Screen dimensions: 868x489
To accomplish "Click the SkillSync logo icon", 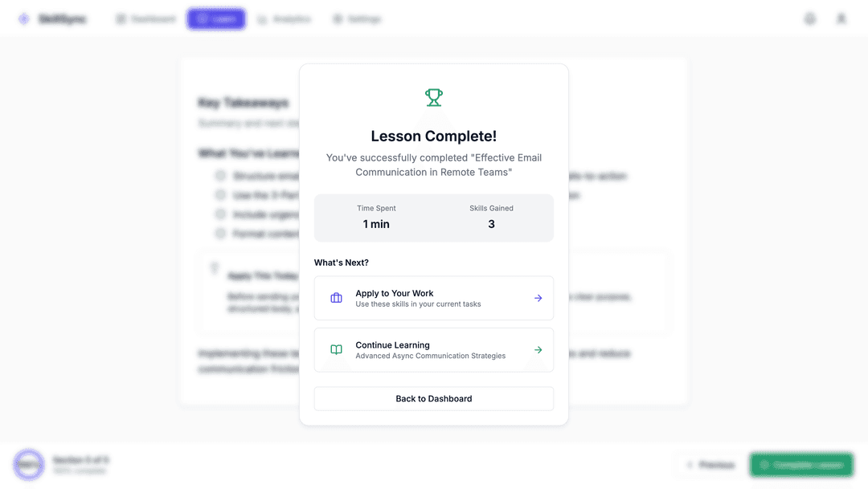I will (23, 18).
